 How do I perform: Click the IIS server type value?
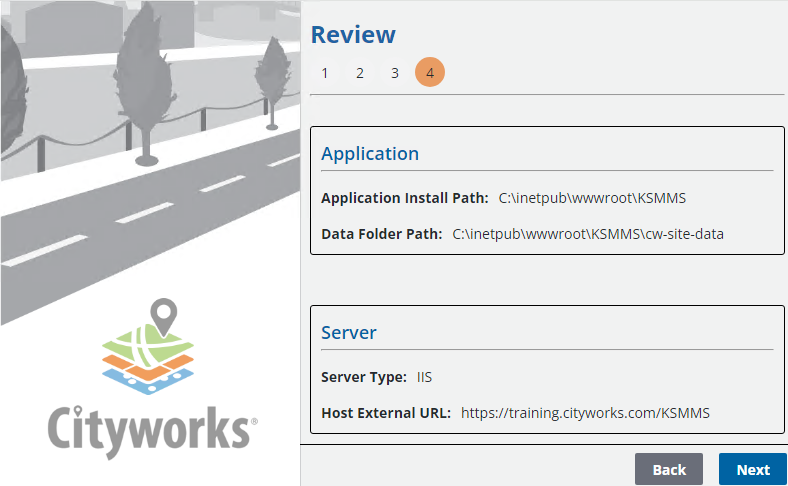tap(424, 377)
